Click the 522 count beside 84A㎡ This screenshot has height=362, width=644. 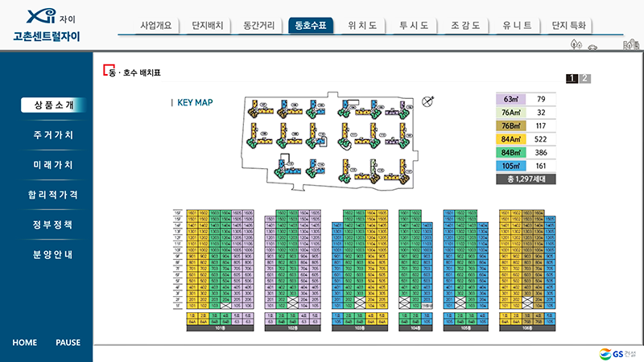pyautogui.click(x=541, y=139)
